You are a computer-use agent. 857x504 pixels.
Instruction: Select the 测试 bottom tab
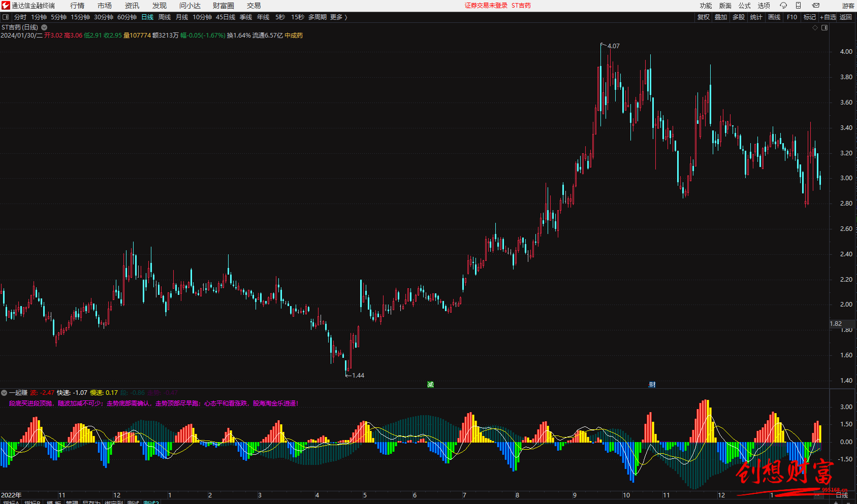133,501
